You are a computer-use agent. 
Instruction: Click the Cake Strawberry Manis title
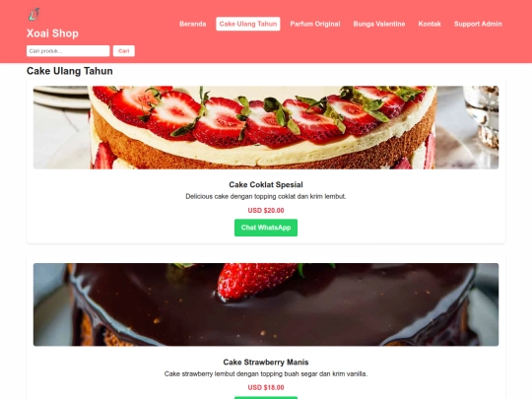(266, 362)
